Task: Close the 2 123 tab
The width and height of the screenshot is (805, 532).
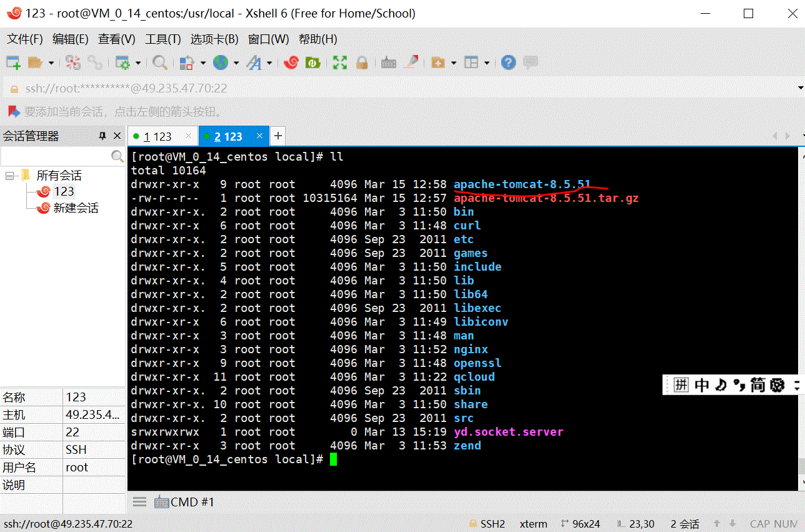Action: pos(259,136)
